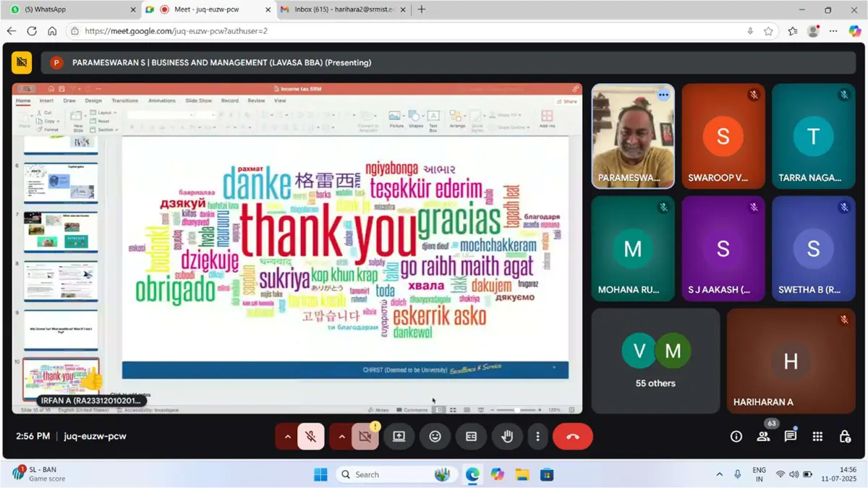Refresh the Meet page
The height and width of the screenshot is (488, 868).
click(x=32, y=31)
